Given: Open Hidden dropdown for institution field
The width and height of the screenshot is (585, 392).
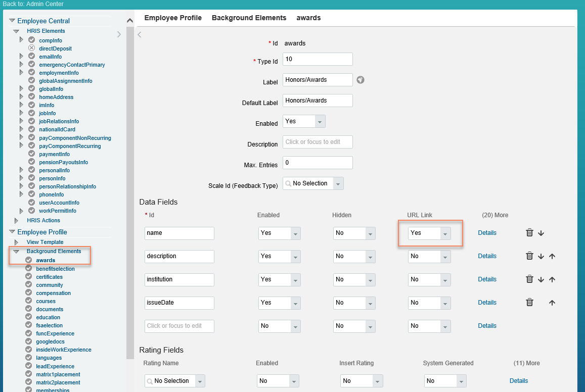Looking at the screenshot, I should coord(354,279).
